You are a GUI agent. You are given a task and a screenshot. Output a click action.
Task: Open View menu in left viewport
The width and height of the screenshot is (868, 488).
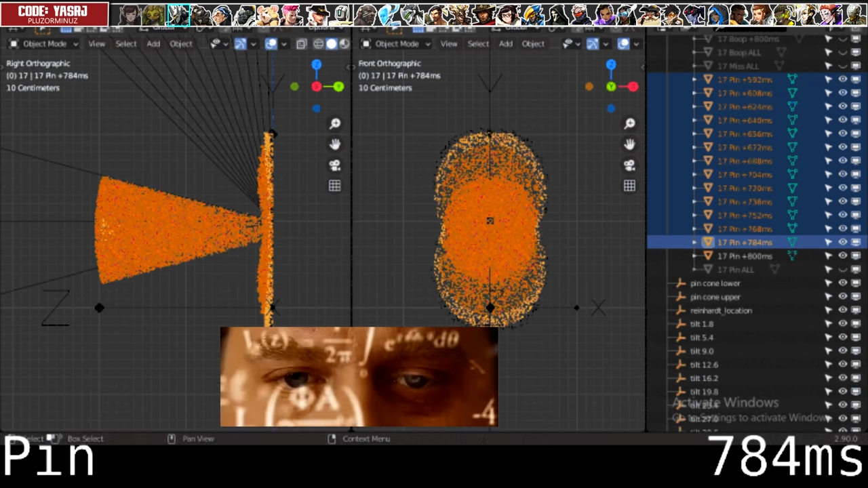tap(96, 43)
